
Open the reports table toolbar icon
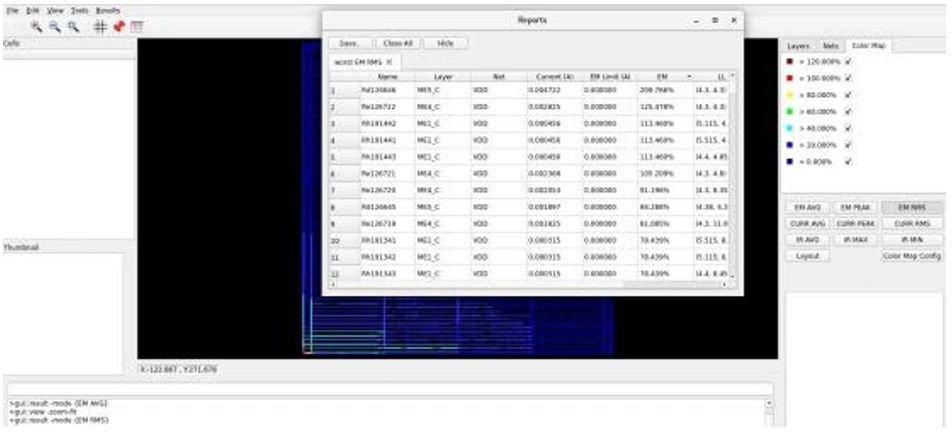(137, 26)
